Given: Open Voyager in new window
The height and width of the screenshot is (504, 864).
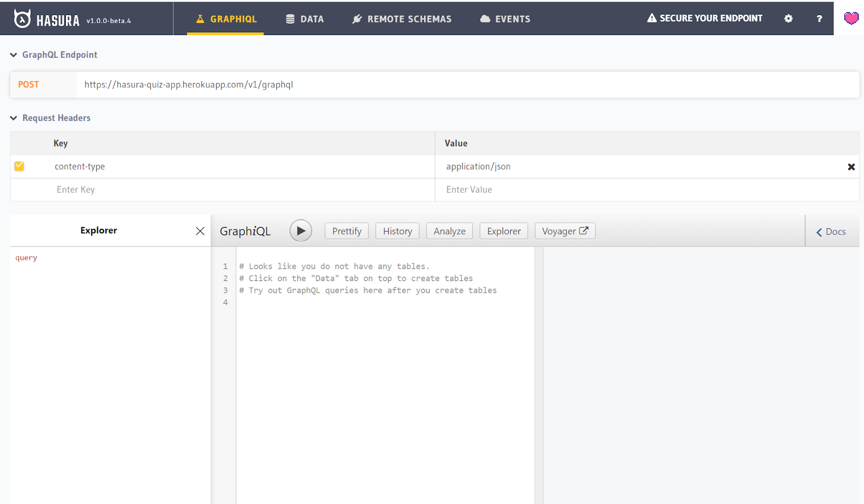Looking at the screenshot, I should click(x=565, y=231).
